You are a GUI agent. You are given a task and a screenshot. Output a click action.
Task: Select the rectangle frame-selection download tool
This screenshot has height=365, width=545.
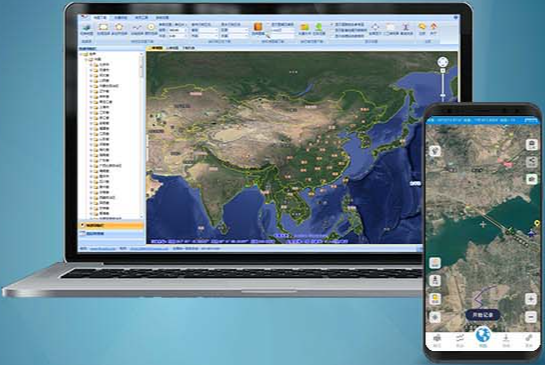coord(104,29)
